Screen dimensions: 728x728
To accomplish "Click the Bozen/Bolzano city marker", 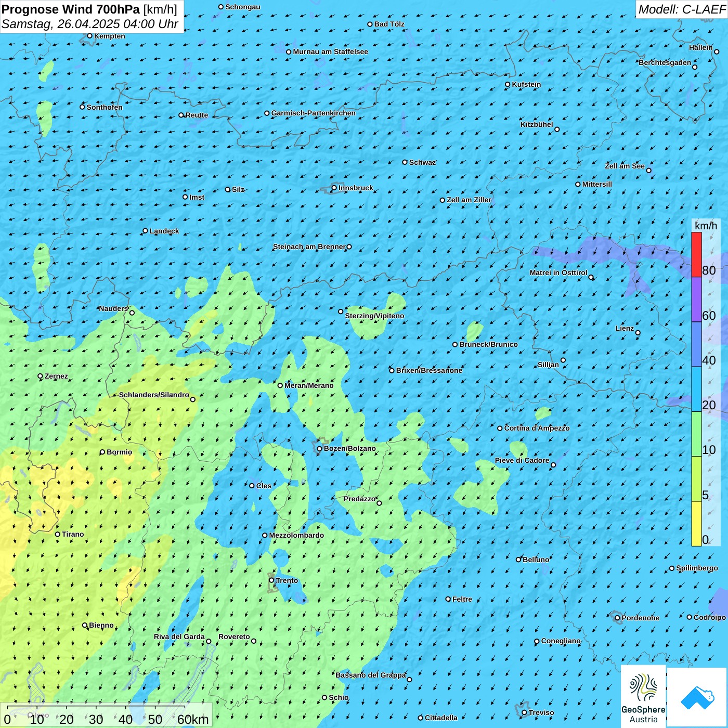I will point(320,448).
